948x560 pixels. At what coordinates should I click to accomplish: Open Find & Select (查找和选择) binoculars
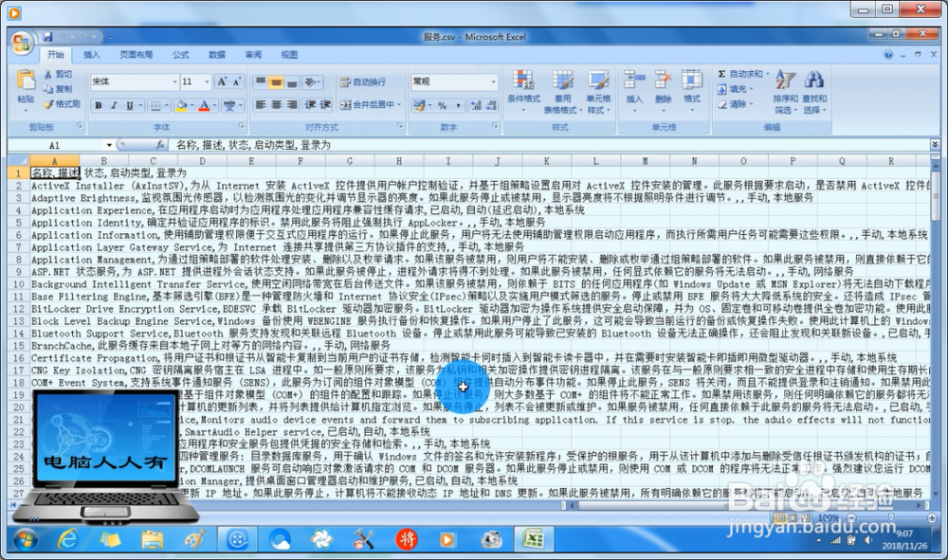tap(813, 80)
